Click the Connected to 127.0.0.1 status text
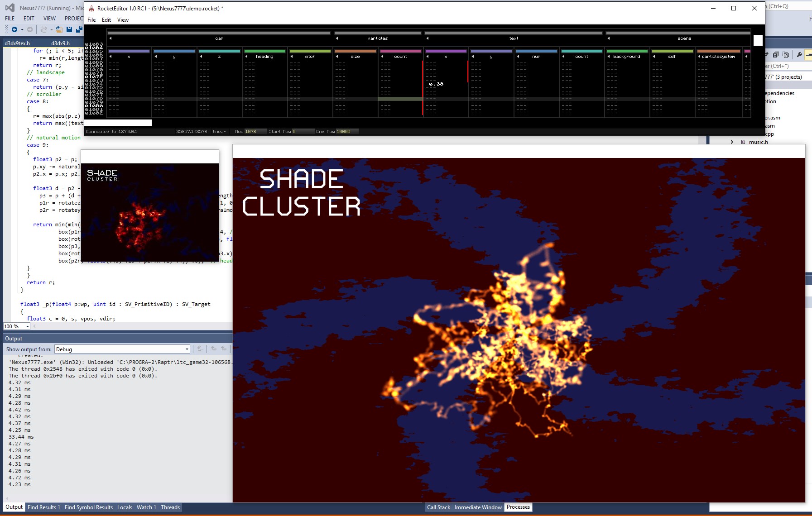812x516 pixels. pos(111,132)
